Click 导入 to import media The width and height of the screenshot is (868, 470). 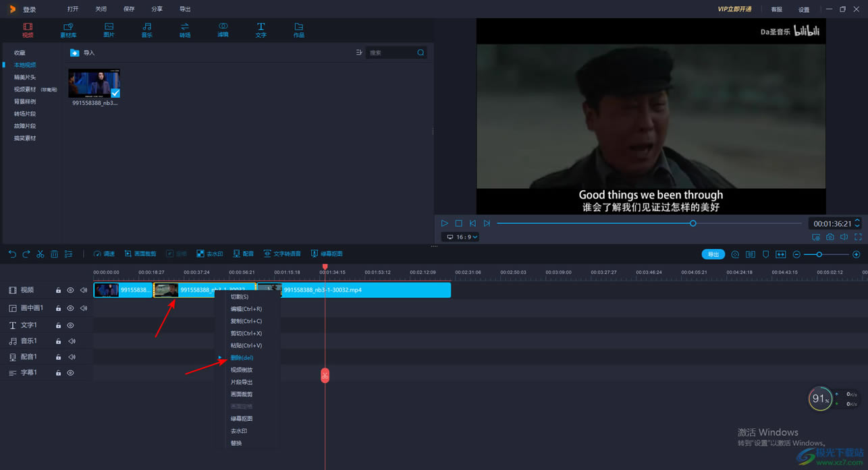[82, 53]
